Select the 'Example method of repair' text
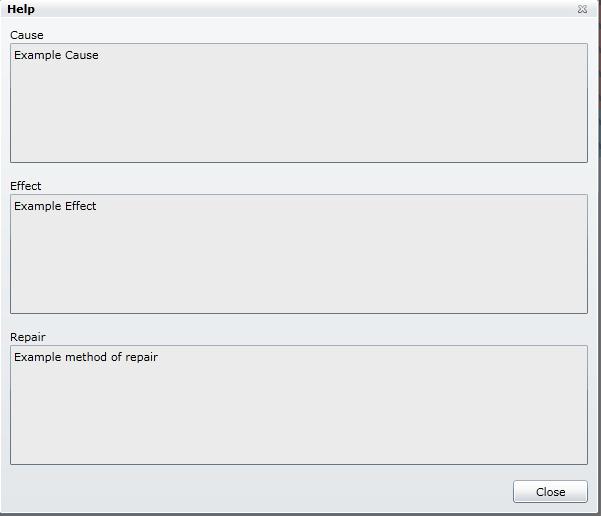The image size is (601, 516). (86, 358)
